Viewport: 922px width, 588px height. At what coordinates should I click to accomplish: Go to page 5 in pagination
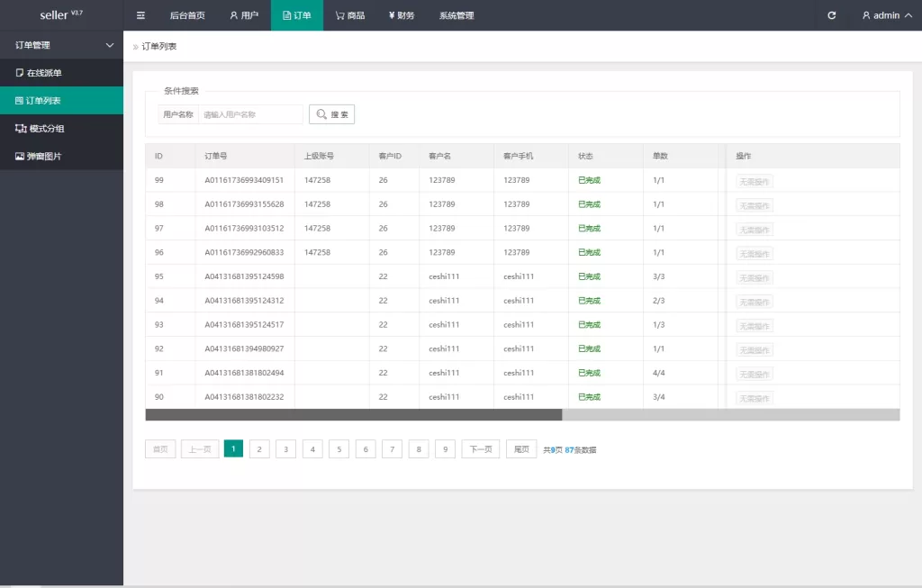coord(339,449)
